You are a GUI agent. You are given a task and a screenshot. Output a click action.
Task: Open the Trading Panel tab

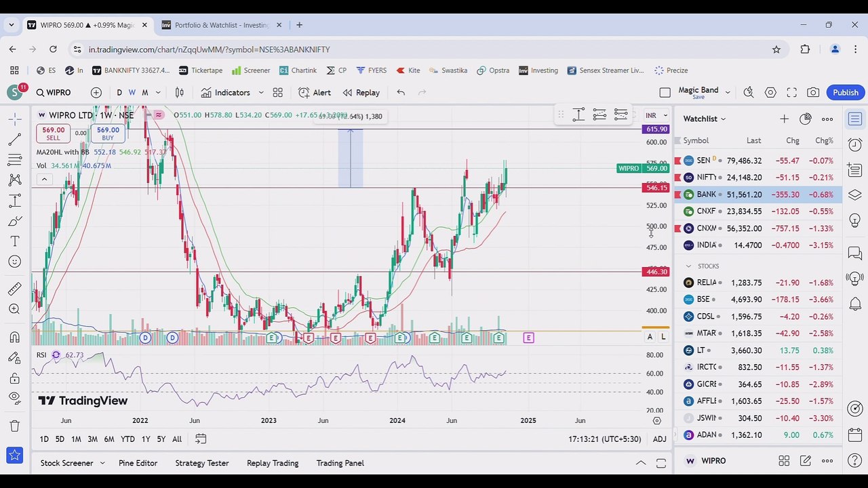pos(340,463)
